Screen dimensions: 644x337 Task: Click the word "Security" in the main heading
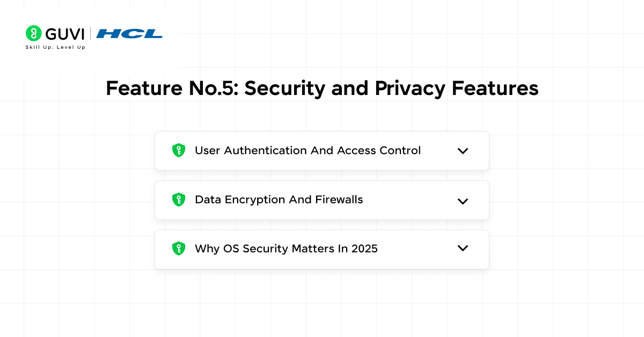285,89
